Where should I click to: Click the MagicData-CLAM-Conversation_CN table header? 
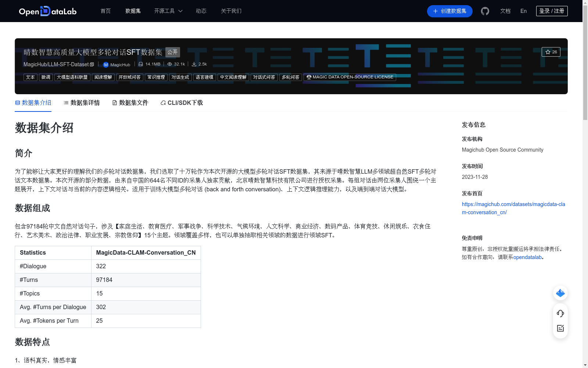146,253
